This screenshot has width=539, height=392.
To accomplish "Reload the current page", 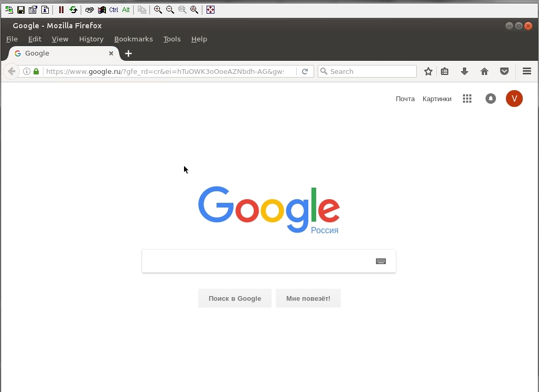I will (x=305, y=71).
